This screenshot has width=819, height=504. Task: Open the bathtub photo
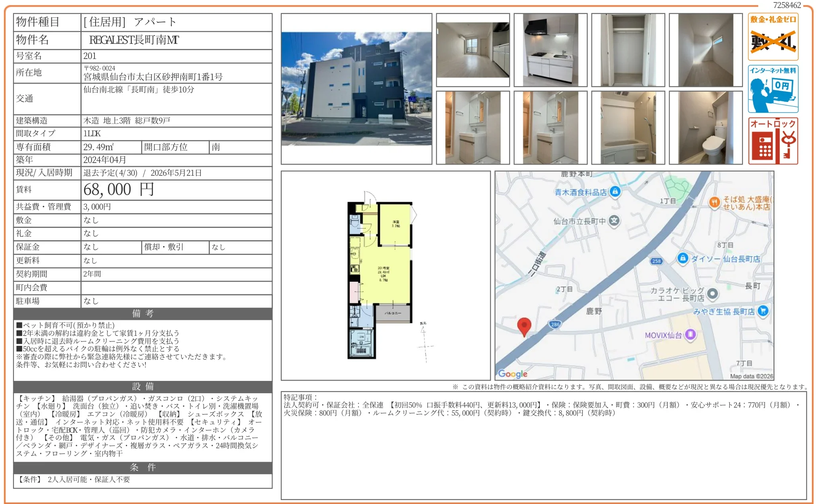click(x=628, y=127)
